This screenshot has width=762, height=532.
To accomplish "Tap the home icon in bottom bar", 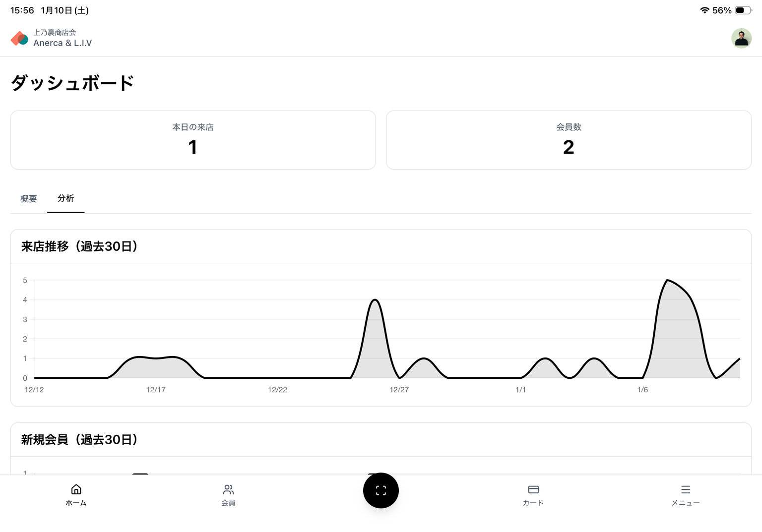I will pos(76,490).
